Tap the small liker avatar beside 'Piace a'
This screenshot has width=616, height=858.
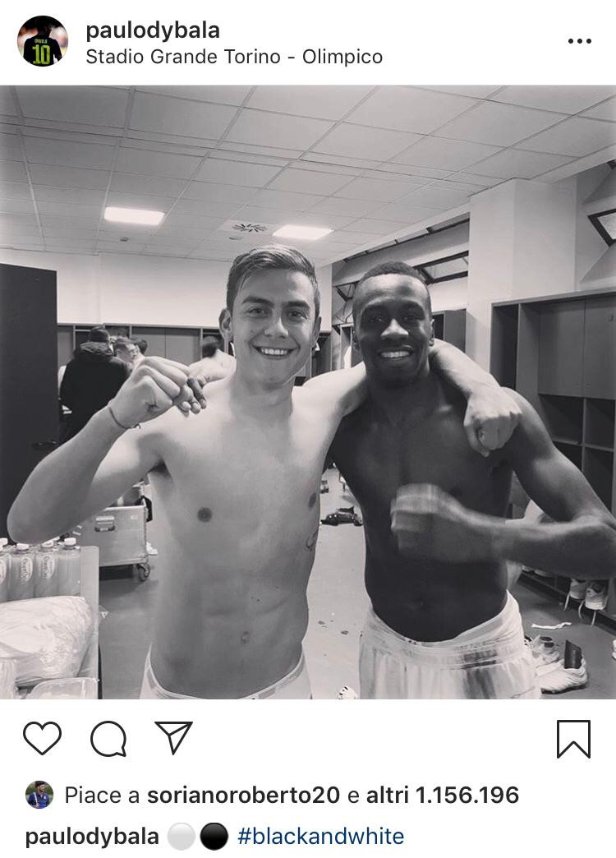click(39, 795)
